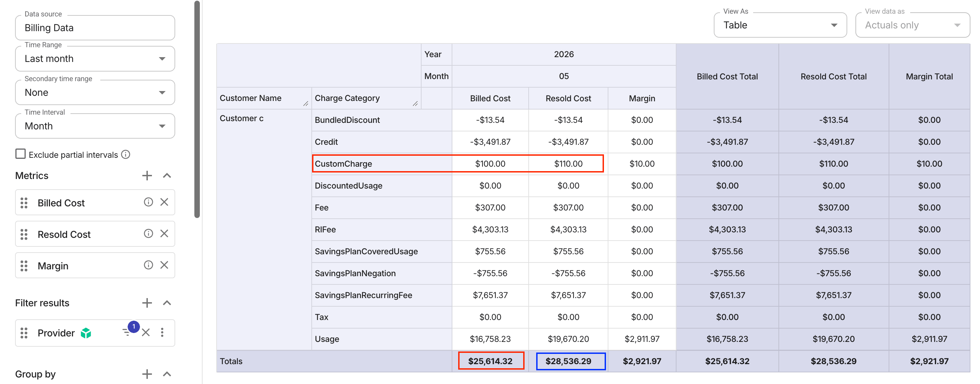The width and height of the screenshot is (980, 384).
Task: Open the View data as dropdown
Action: pos(913,25)
